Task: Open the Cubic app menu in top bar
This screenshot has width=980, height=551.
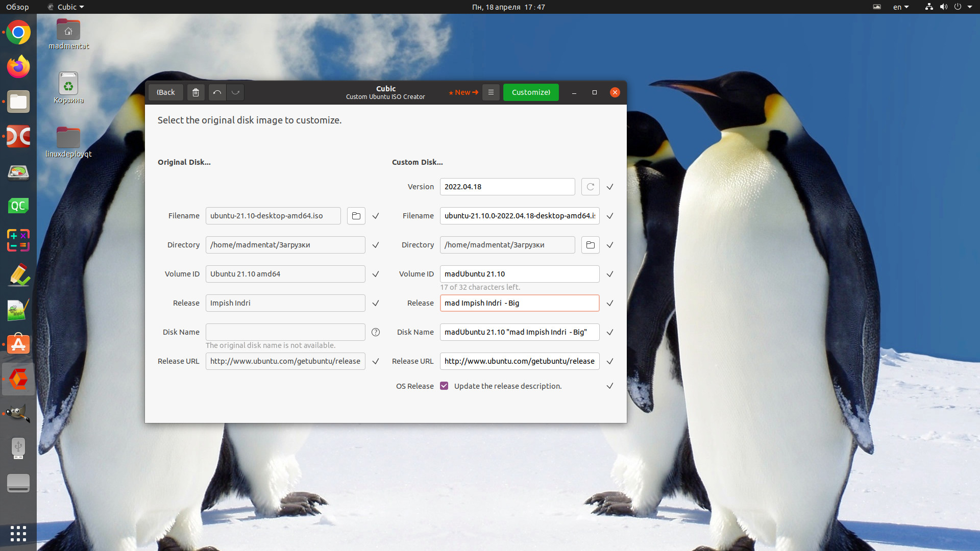Action: click(x=66, y=7)
